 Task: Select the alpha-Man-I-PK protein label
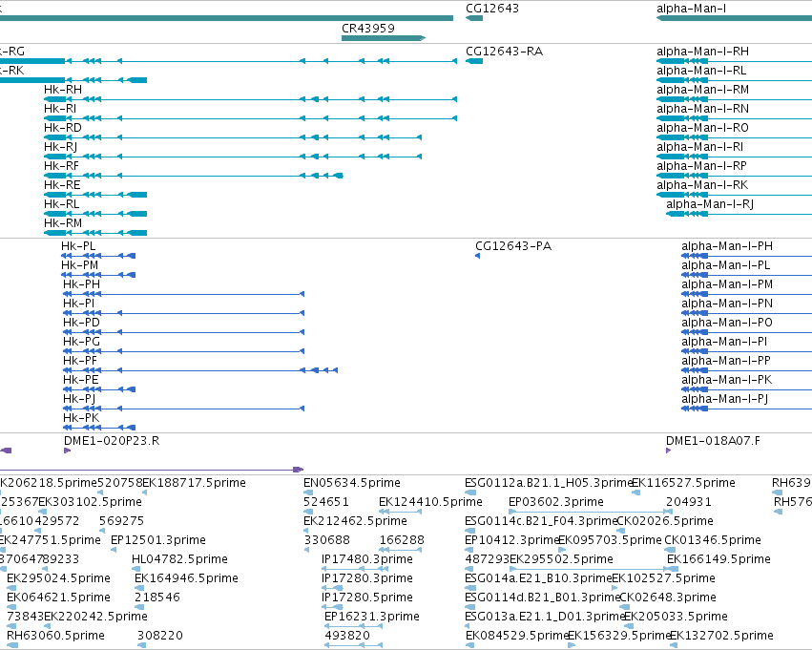[x=726, y=380]
